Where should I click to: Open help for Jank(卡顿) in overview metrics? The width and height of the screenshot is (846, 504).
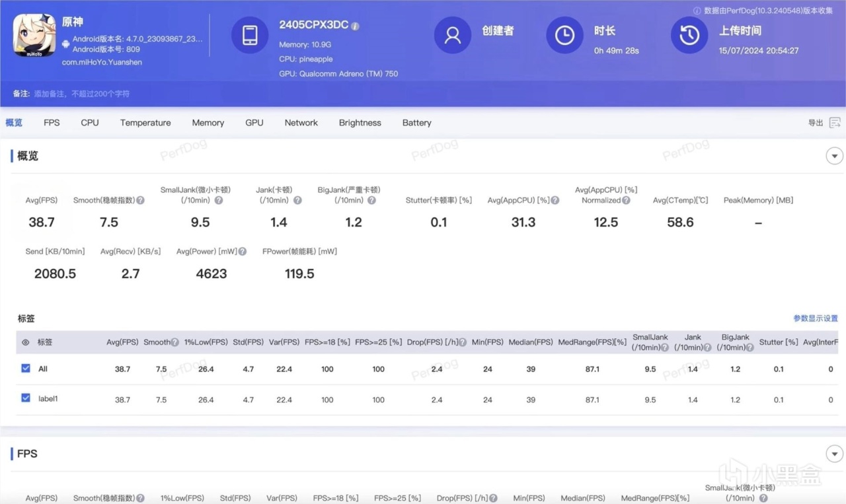click(x=297, y=200)
